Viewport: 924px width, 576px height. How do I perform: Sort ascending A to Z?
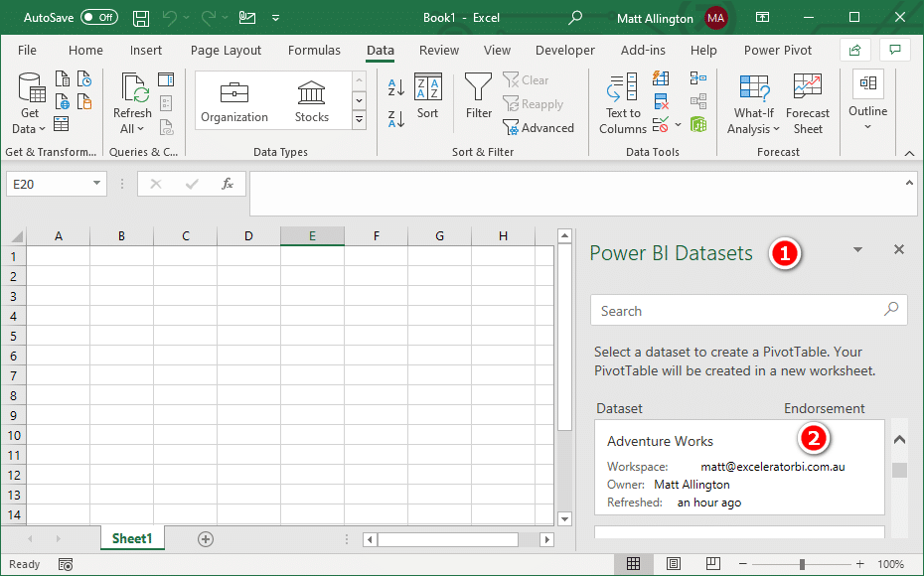click(396, 87)
